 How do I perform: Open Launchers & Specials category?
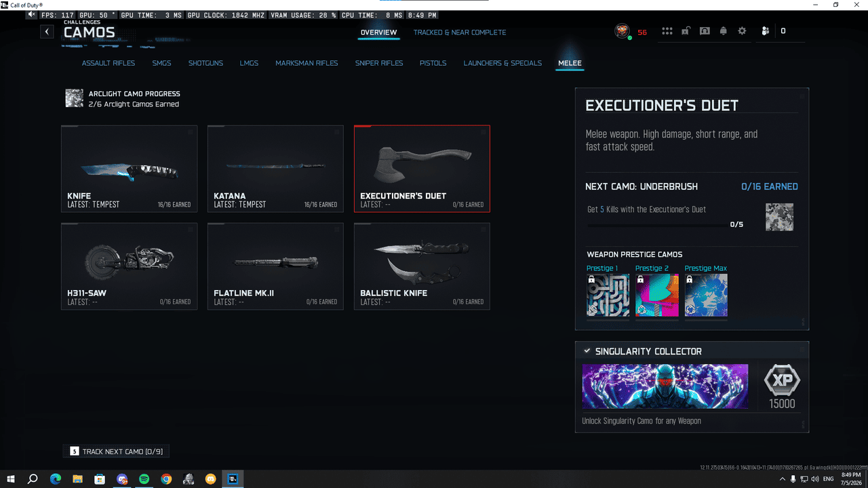coord(502,63)
